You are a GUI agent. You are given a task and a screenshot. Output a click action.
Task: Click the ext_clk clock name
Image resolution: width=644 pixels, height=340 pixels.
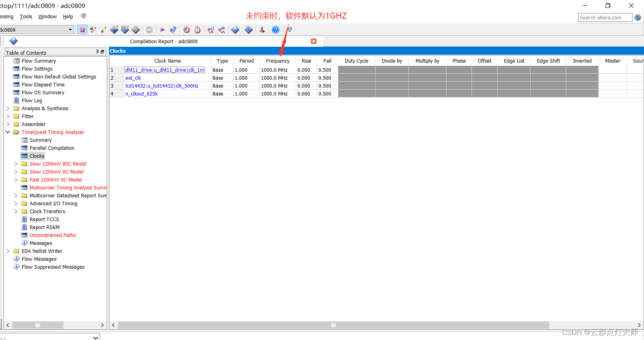(133, 78)
